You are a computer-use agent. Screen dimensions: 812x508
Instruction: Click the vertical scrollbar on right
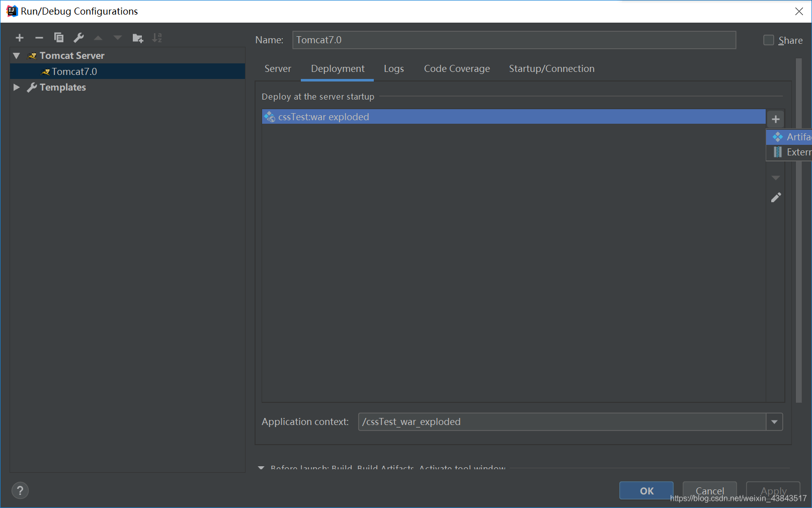pyautogui.click(x=798, y=230)
